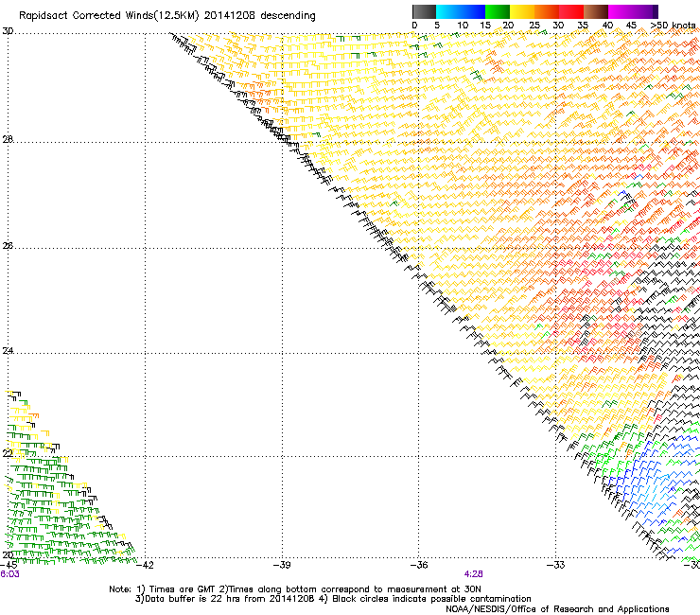Select the orange 25-30 knots color segment
This screenshot has width=700, height=615.
point(547,11)
